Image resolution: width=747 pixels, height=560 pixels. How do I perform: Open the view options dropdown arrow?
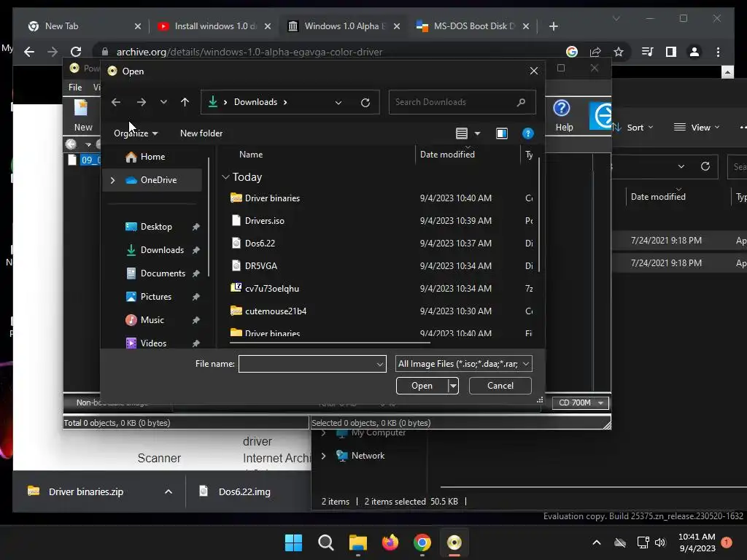point(477,133)
